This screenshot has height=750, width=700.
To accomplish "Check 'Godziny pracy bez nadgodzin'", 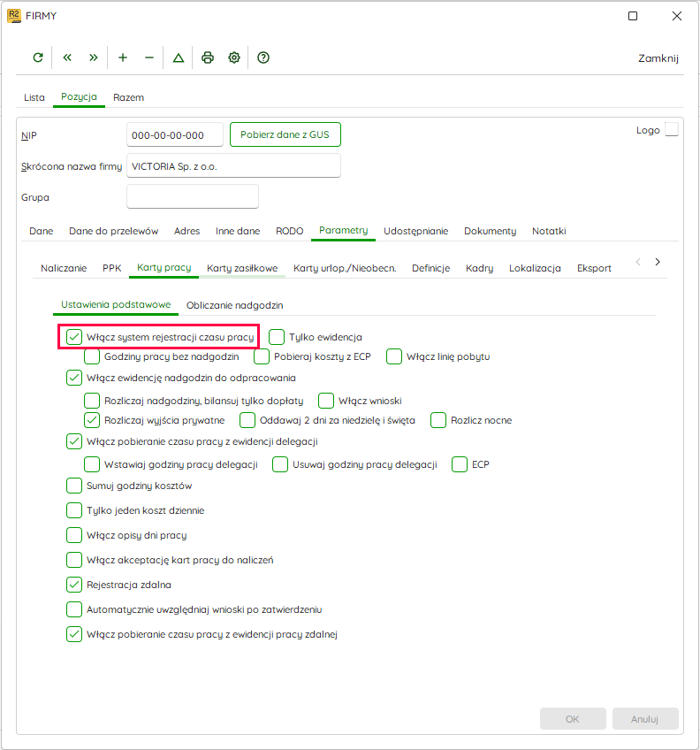I will click(92, 356).
